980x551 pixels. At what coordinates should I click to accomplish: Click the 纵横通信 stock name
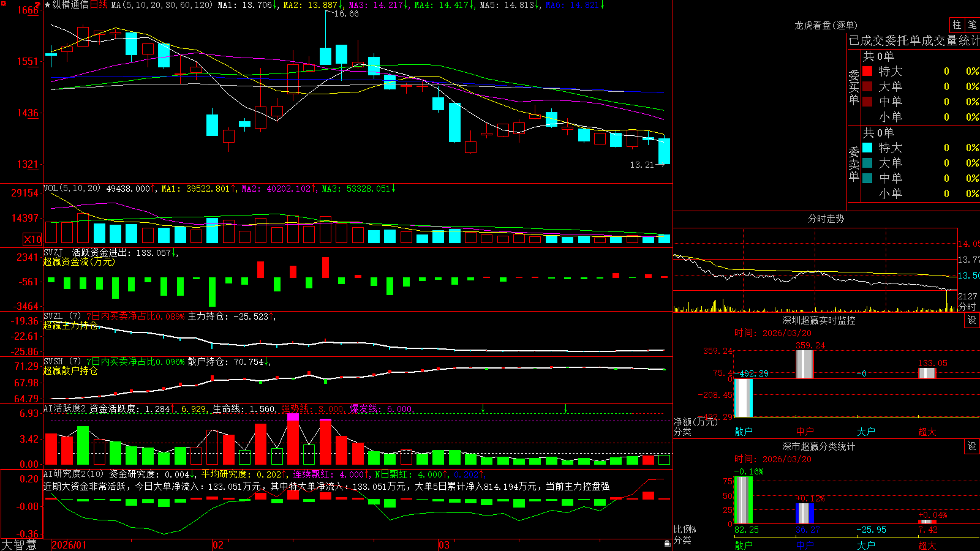click(70, 5)
